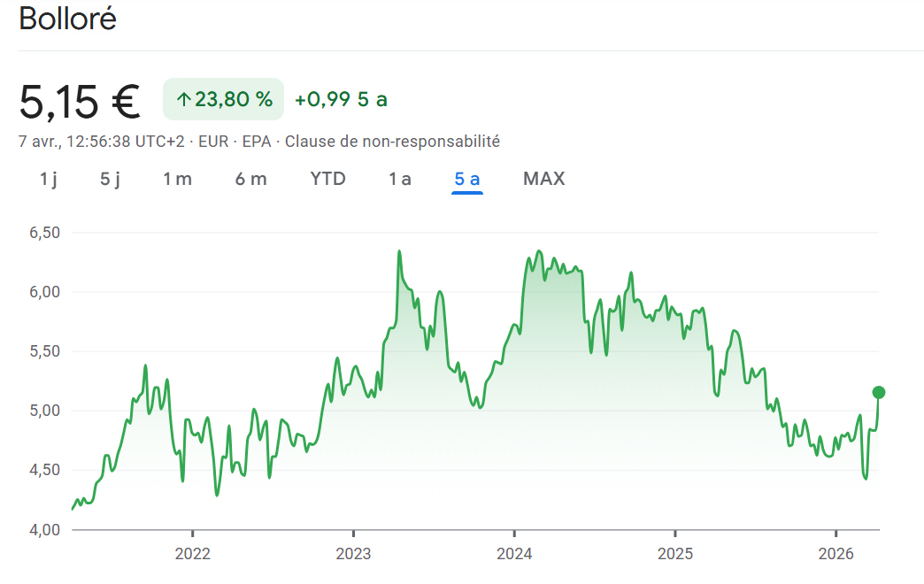Click the 5,15 € price value

coord(80,102)
